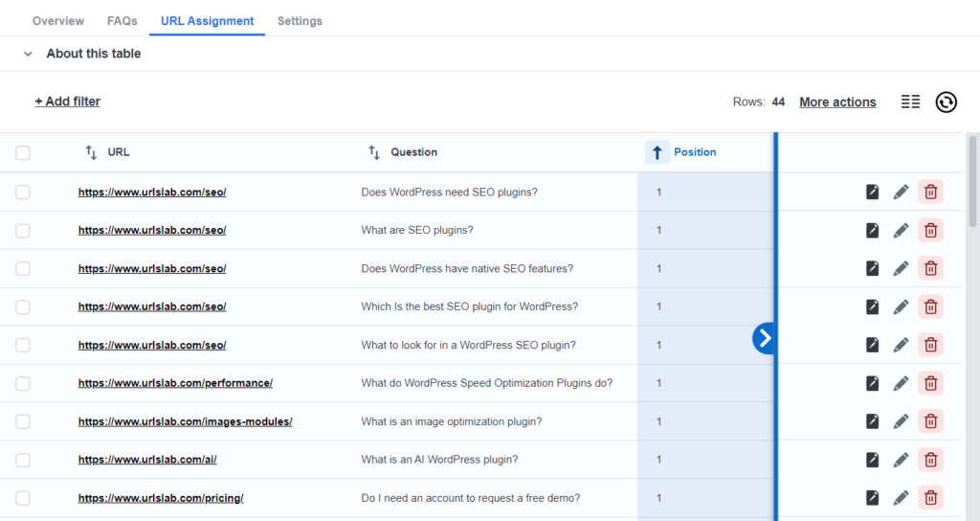Open the urlslab.com/pricing/ link
This screenshot has height=521, width=980.
[161, 498]
